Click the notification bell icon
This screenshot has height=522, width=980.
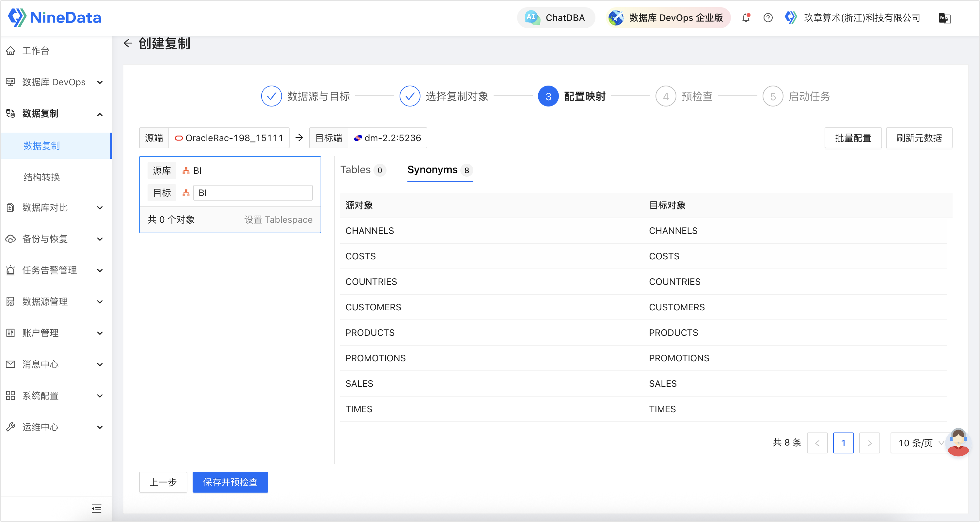pyautogui.click(x=746, y=18)
